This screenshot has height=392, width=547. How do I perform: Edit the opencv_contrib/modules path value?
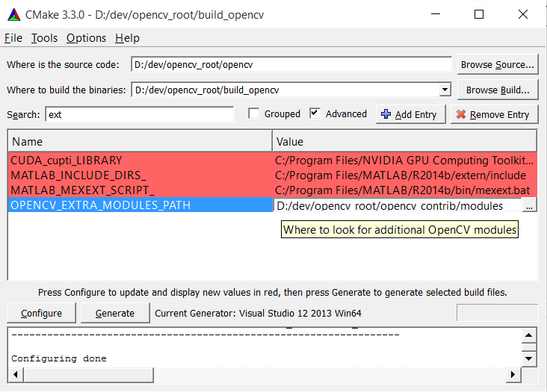tap(397, 205)
